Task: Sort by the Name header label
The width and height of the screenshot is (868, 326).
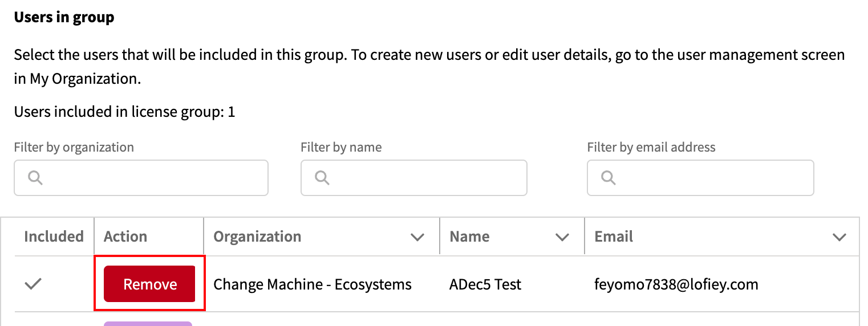Action: pos(469,237)
